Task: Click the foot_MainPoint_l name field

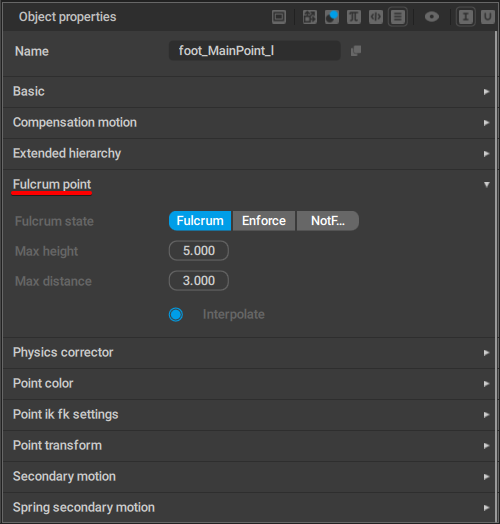Action: point(255,51)
